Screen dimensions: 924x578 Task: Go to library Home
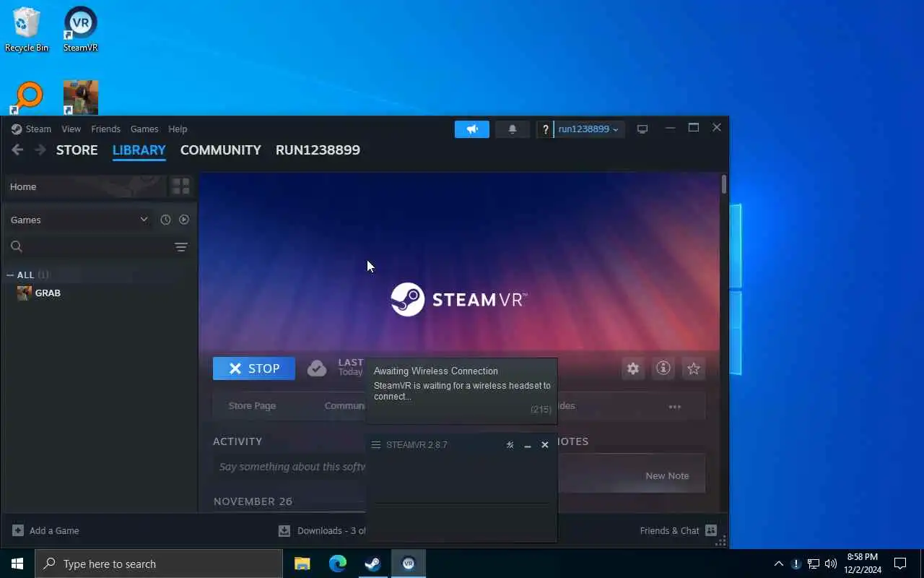tap(85, 186)
